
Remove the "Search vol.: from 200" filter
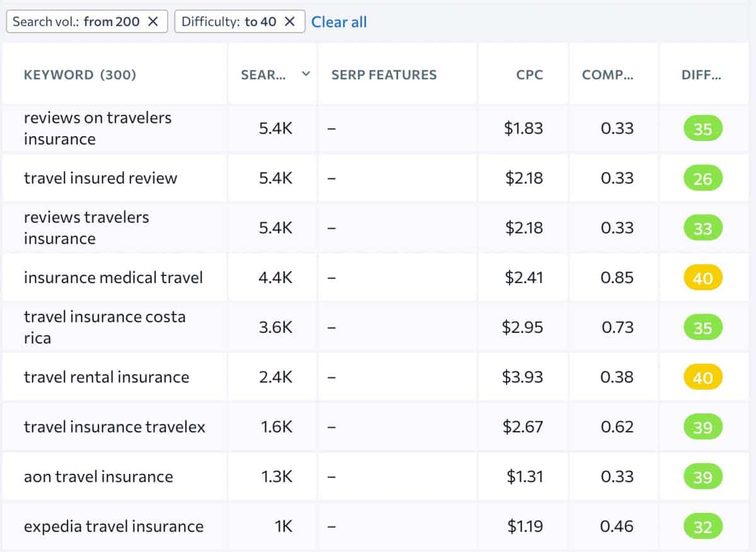pos(153,21)
